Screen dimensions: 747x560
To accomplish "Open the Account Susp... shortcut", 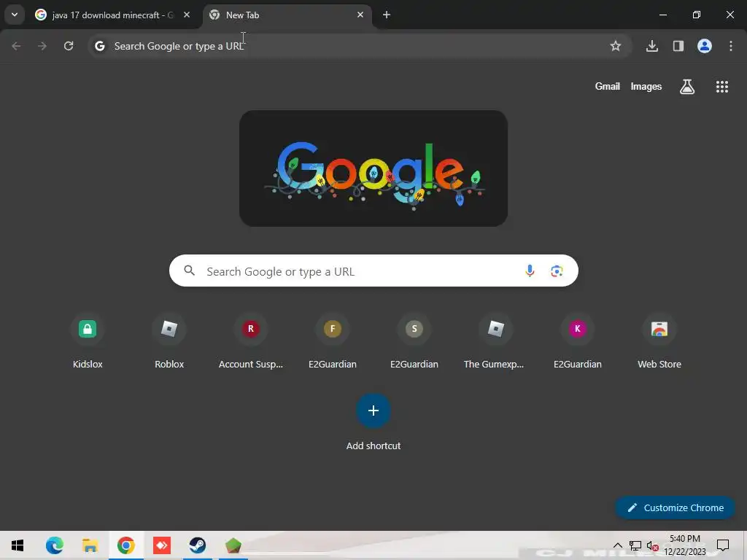I will tap(251, 341).
